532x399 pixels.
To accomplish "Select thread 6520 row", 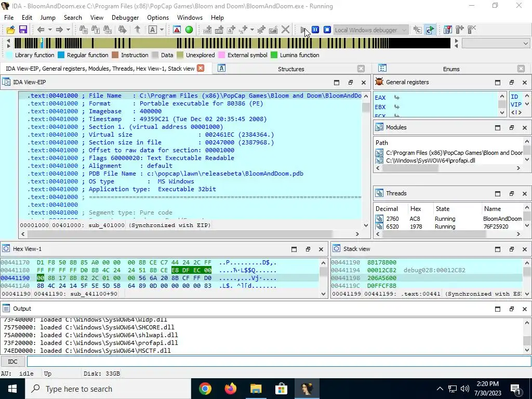I will pos(448,227).
